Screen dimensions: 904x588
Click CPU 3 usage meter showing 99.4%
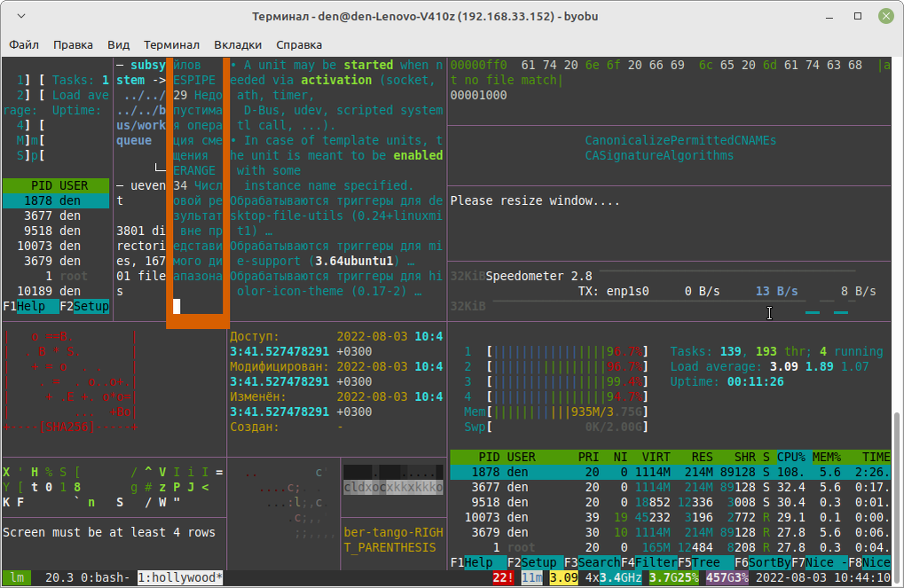point(556,381)
